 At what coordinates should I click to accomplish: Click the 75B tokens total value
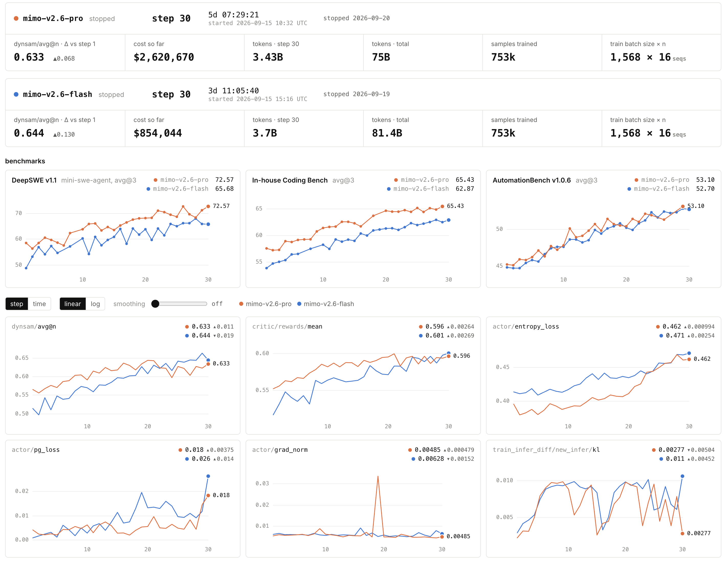pyautogui.click(x=381, y=57)
